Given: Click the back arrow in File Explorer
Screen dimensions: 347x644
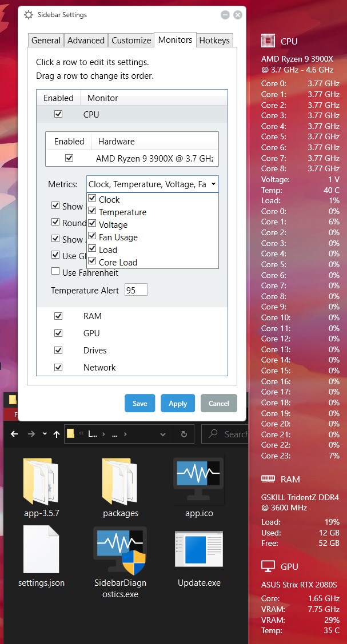Looking at the screenshot, I should click(x=14, y=434).
